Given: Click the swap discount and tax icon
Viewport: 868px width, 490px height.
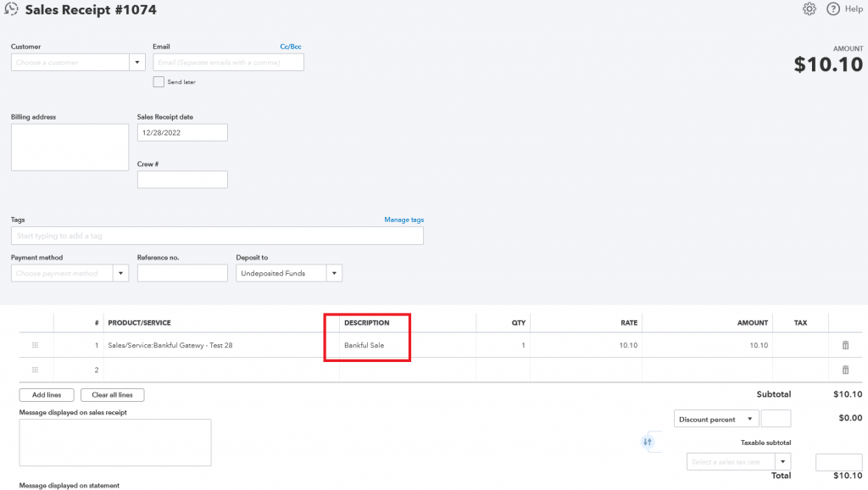Looking at the screenshot, I should point(647,442).
